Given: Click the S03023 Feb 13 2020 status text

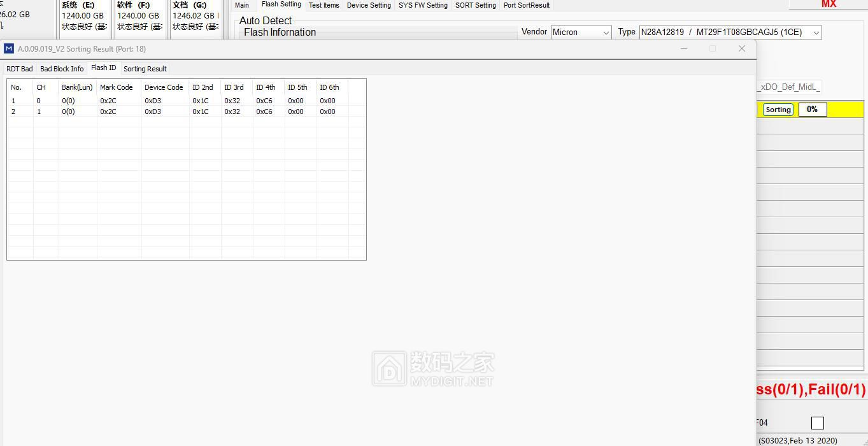Looking at the screenshot, I should point(798,440).
